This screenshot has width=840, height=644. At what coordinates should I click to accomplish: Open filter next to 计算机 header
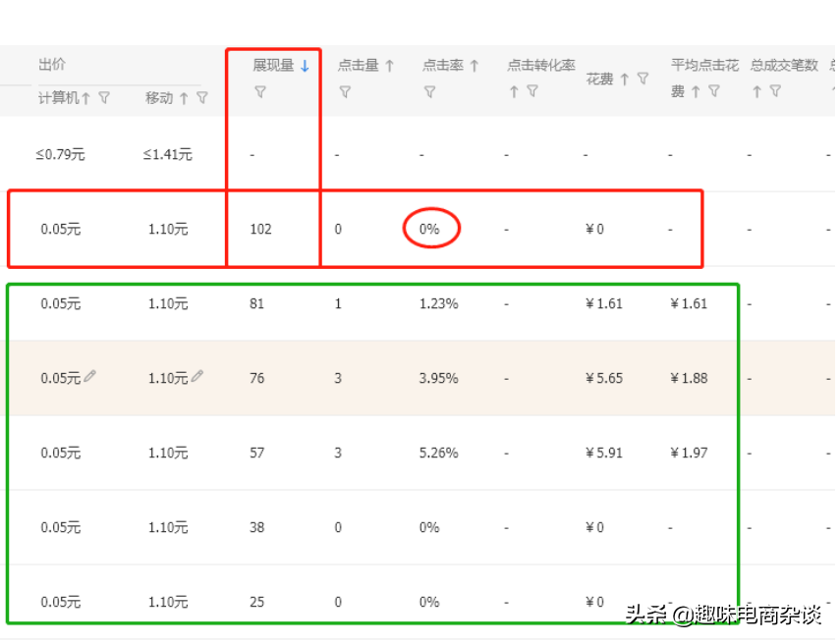click(104, 97)
